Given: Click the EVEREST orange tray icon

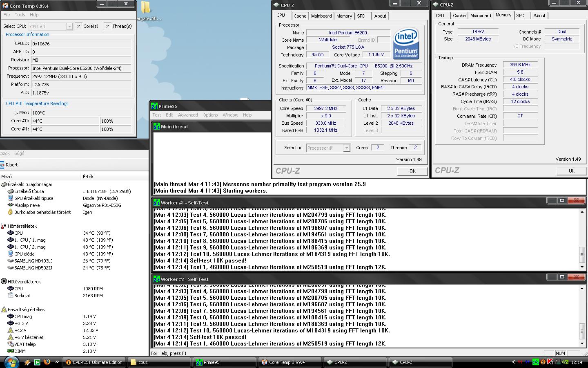Looking at the screenshot, I should click(x=543, y=362).
